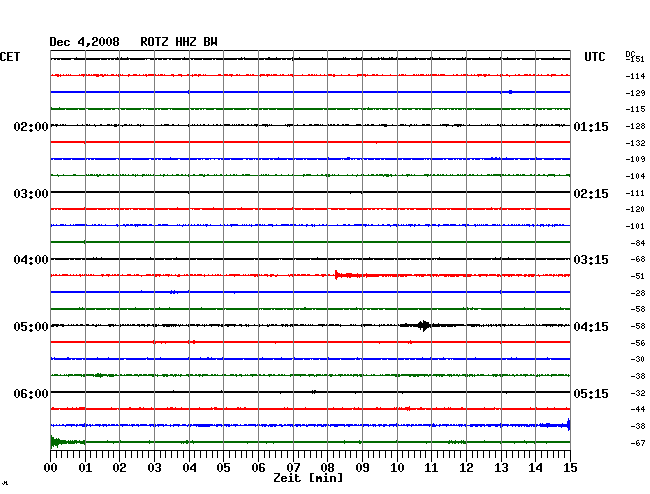Click the UTC time label "01:15"
Screen dimensions: 650x494
tap(591, 127)
